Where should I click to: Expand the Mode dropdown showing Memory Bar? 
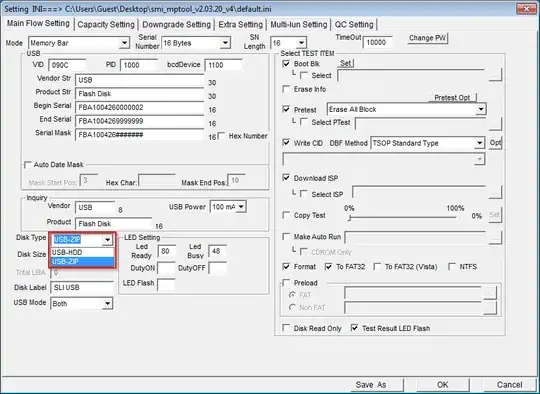point(124,43)
